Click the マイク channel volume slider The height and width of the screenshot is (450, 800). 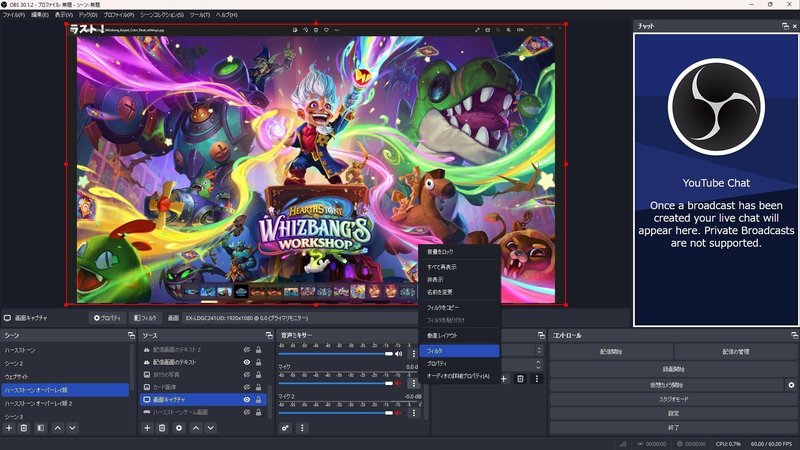click(x=335, y=383)
